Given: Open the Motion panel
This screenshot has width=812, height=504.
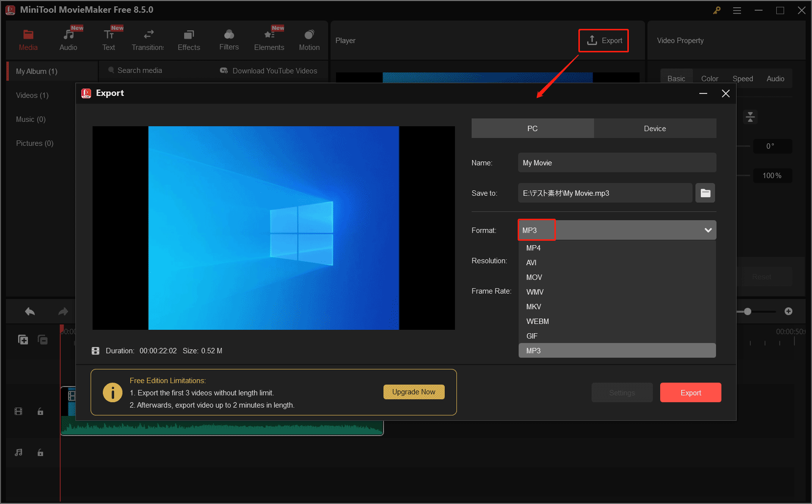Looking at the screenshot, I should tap(309, 39).
